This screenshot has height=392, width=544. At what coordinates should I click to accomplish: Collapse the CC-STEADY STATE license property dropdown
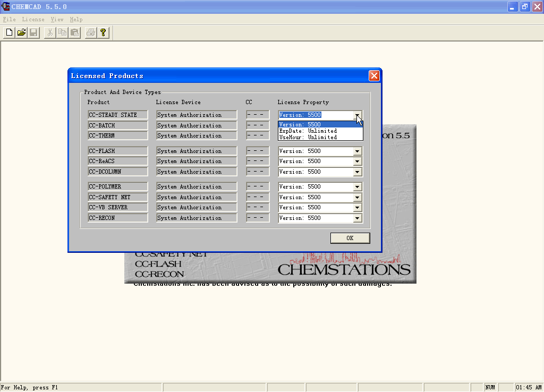pyautogui.click(x=358, y=115)
